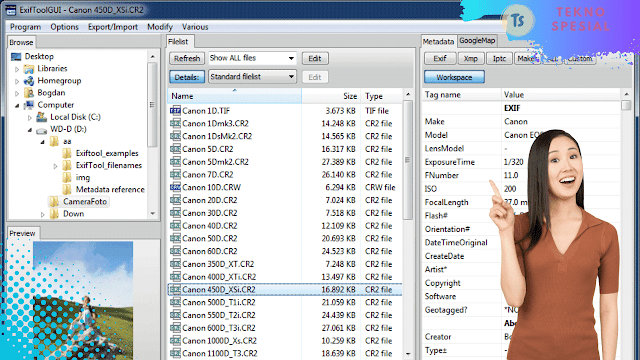Click the Libraries folder icon
640x360 pixels.
point(29,69)
